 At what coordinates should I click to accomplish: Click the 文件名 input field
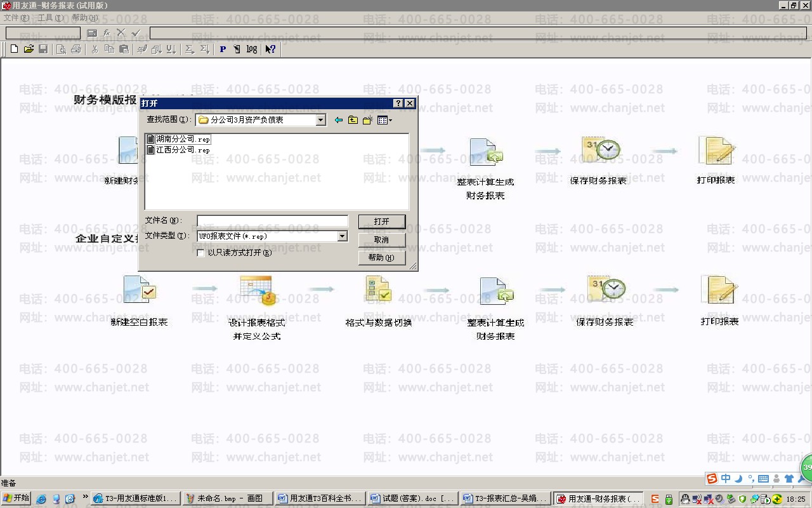tap(273, 221)
